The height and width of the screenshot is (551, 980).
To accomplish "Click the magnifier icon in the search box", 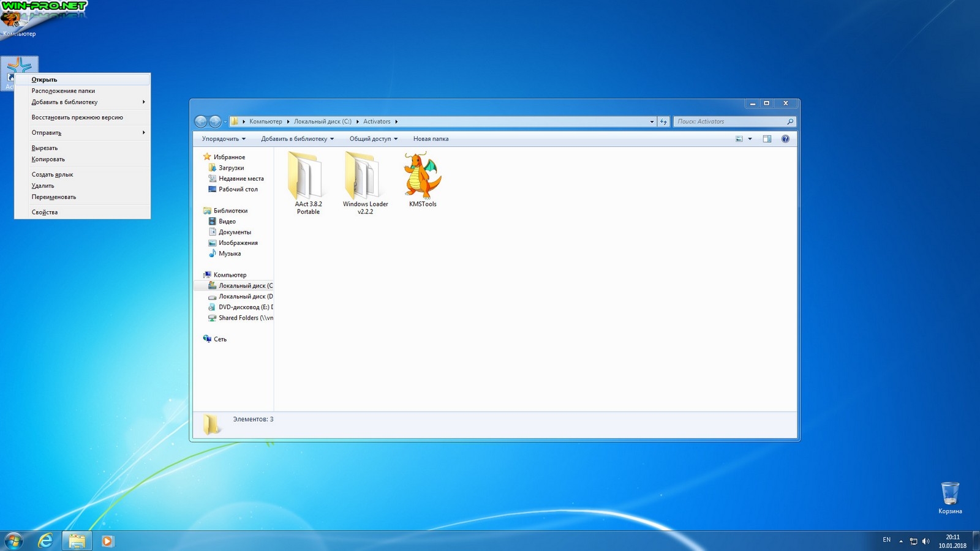I will click(790, 122).
